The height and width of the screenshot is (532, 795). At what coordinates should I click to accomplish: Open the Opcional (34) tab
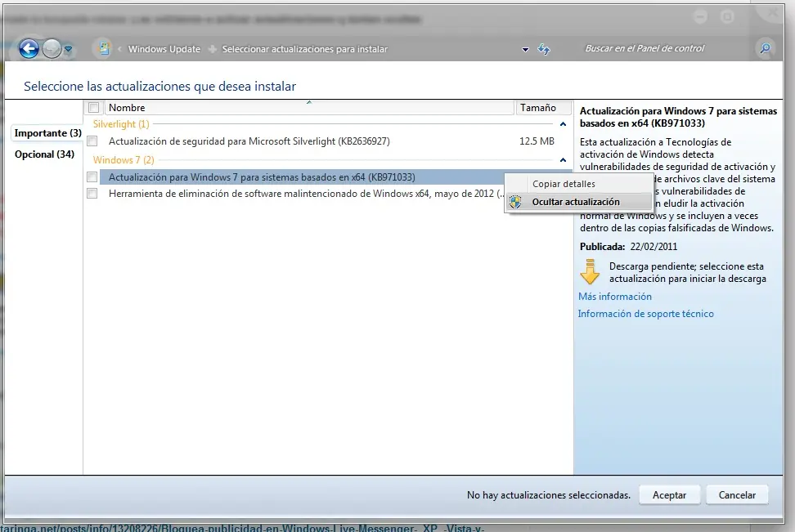(44, 154)
